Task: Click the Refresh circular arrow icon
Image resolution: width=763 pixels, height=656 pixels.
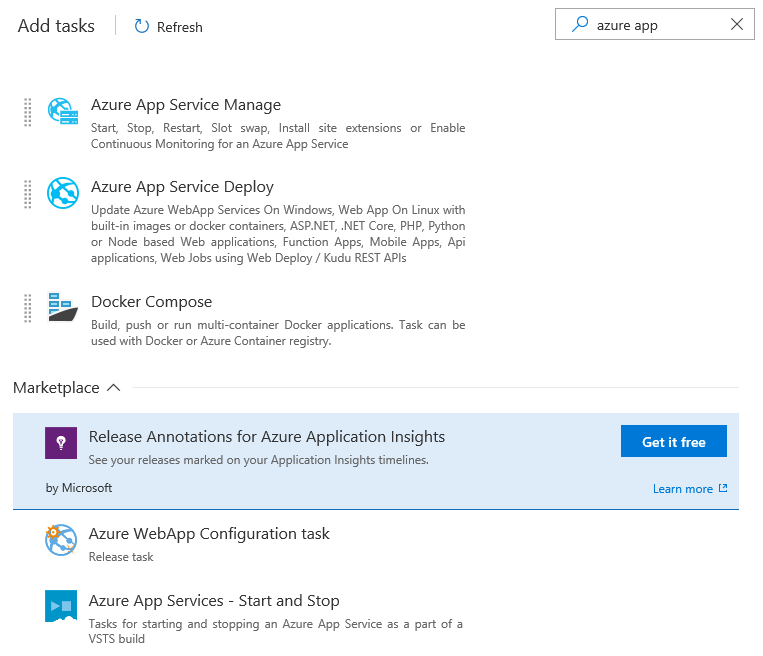Action: [142, 27]
